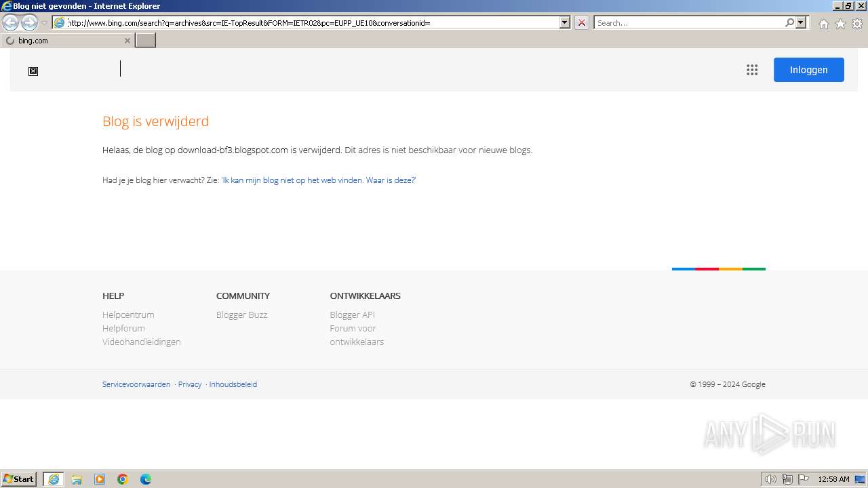
Task: Open the Helpcentrum link
Action: 128,314
